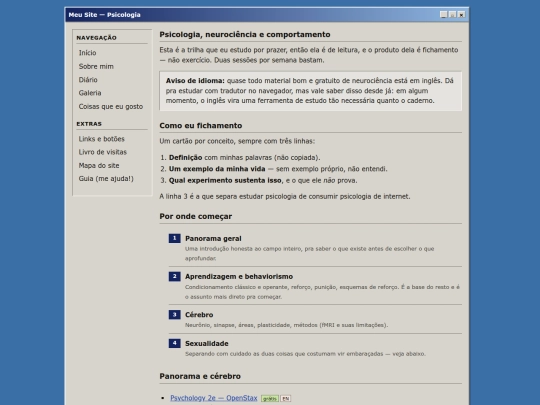Click the Psicologia, neurociência e comportamento heading
Screen dimensions: 540x405
(245, 34)
